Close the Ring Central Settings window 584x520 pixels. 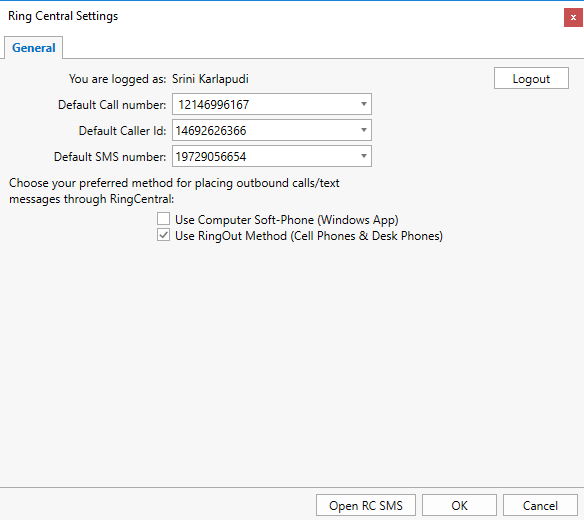pos(573,18)
